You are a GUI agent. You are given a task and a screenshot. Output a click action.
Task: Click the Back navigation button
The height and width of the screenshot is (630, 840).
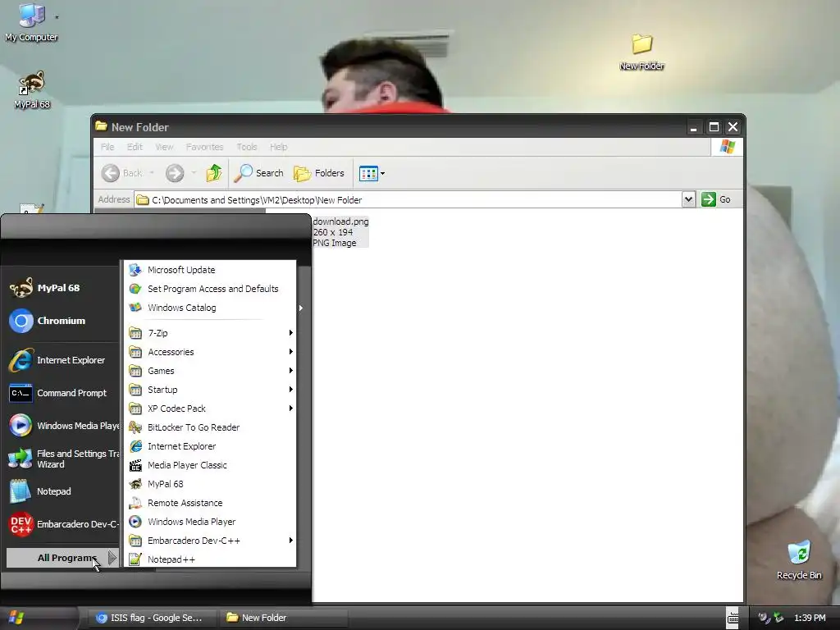122,173
